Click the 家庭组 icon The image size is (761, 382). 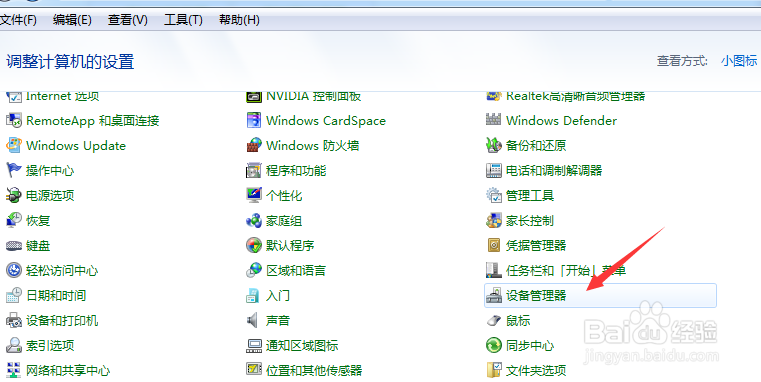[x=254, y=220]
